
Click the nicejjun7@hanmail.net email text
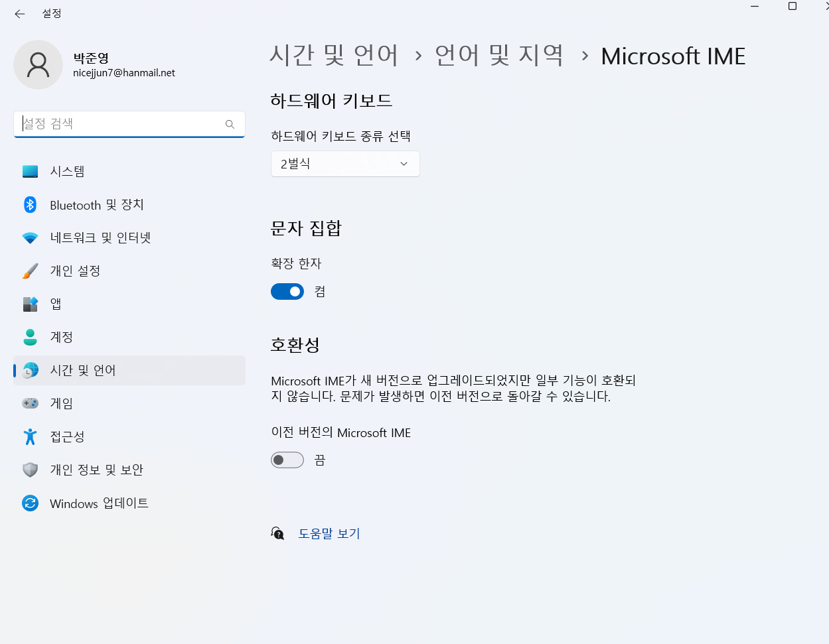[x=124, y=73]
